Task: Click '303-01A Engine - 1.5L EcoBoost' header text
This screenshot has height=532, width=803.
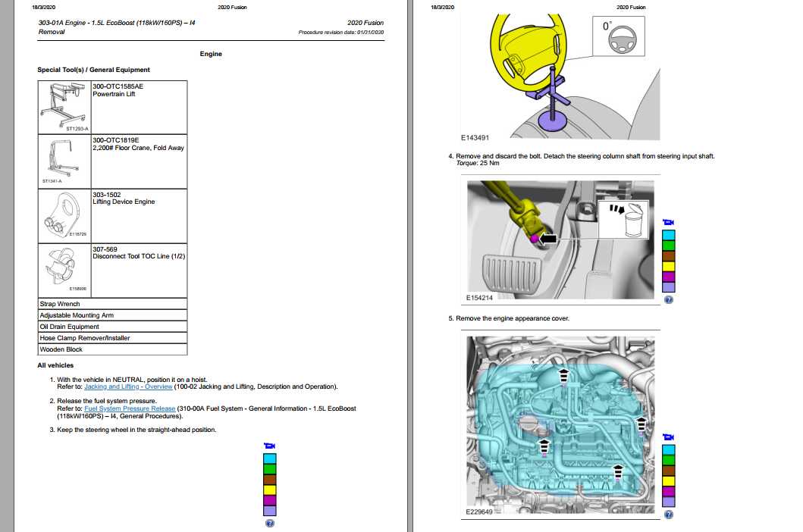Action: click(117, 23)
